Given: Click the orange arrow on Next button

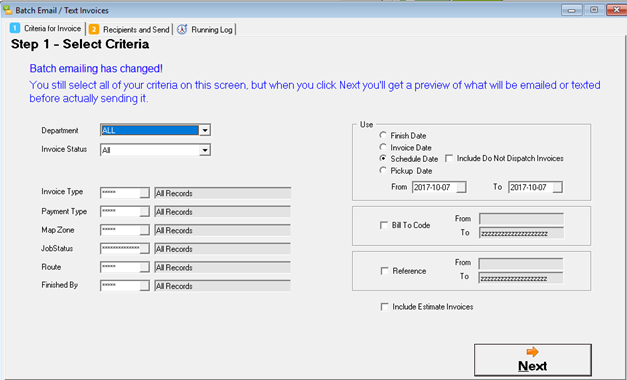Looking at the screenshot, I should click(532, 352).
